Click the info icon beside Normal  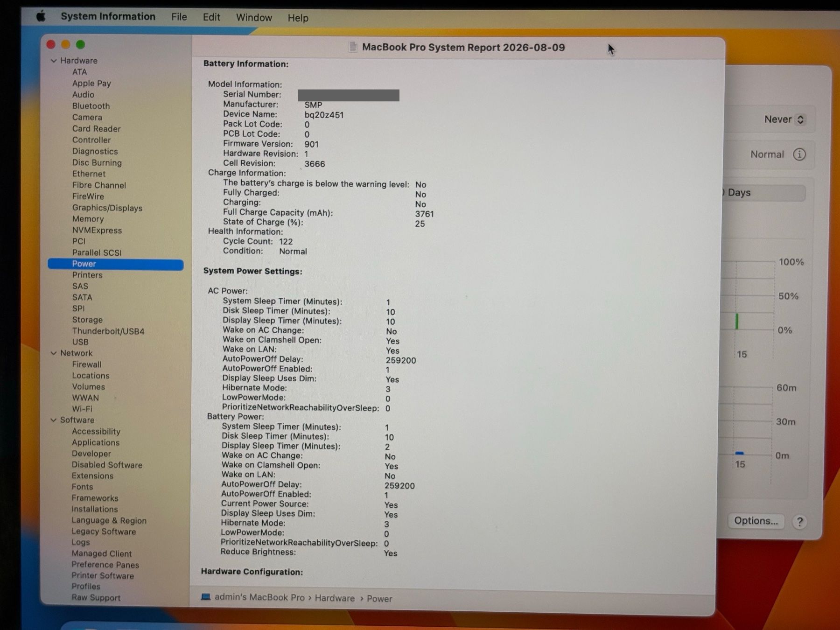[799, 154]
